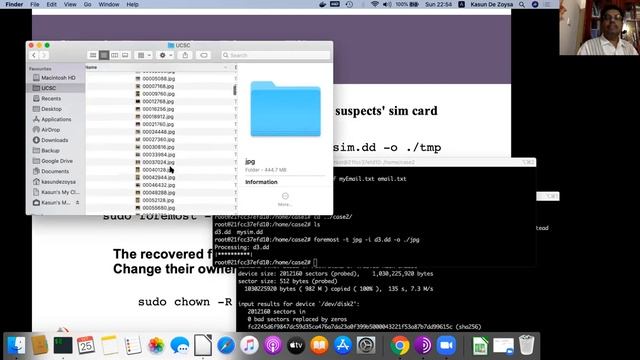This screenshot has height=360, width=640.
Task: Open Google Drive in Finder sidebar
Action: point(56,161)
